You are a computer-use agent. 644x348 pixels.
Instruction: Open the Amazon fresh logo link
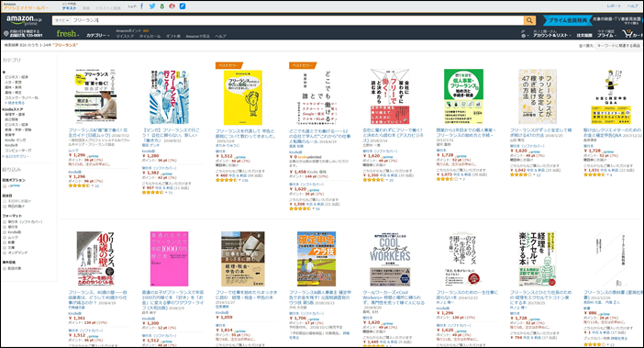point(66,34)
